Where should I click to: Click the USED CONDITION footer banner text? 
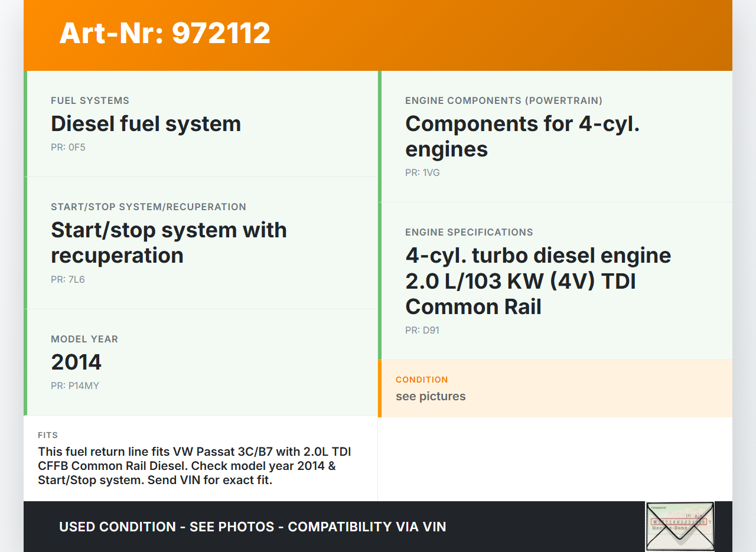[x=252, y=527]
